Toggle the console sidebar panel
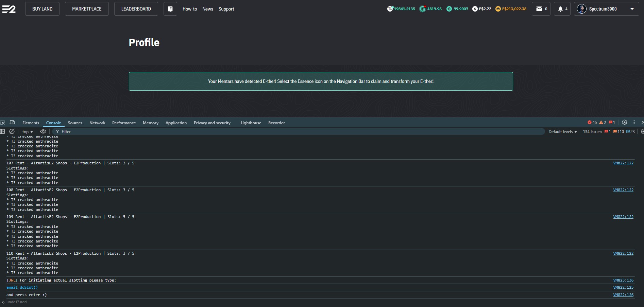This screenshot has height=307, width=644. tap(3, 131)
